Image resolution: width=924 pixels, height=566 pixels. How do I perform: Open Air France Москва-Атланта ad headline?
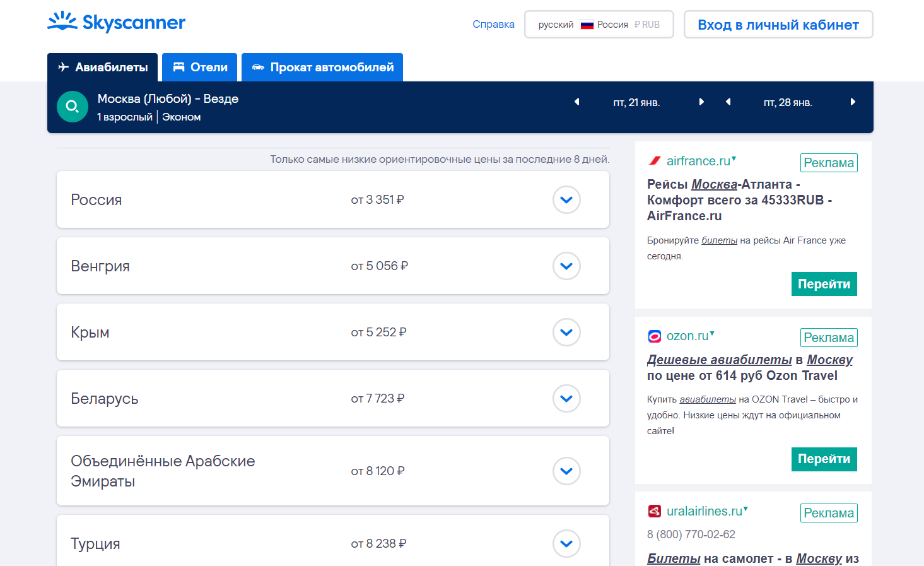coord(739,200)
